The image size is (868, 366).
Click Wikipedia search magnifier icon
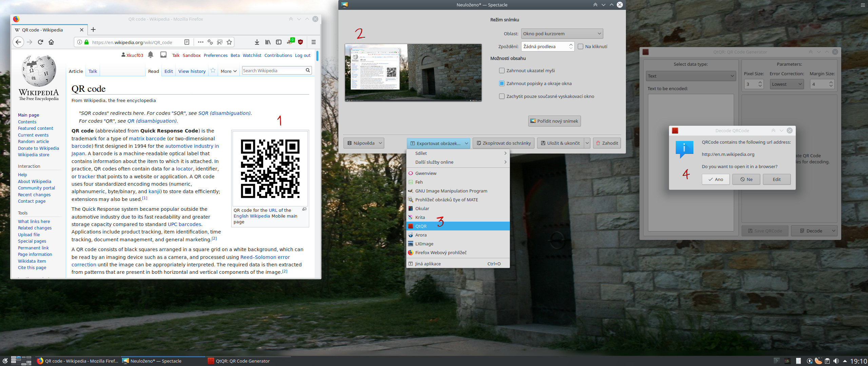pyautogui.click(x=308, y=70)
